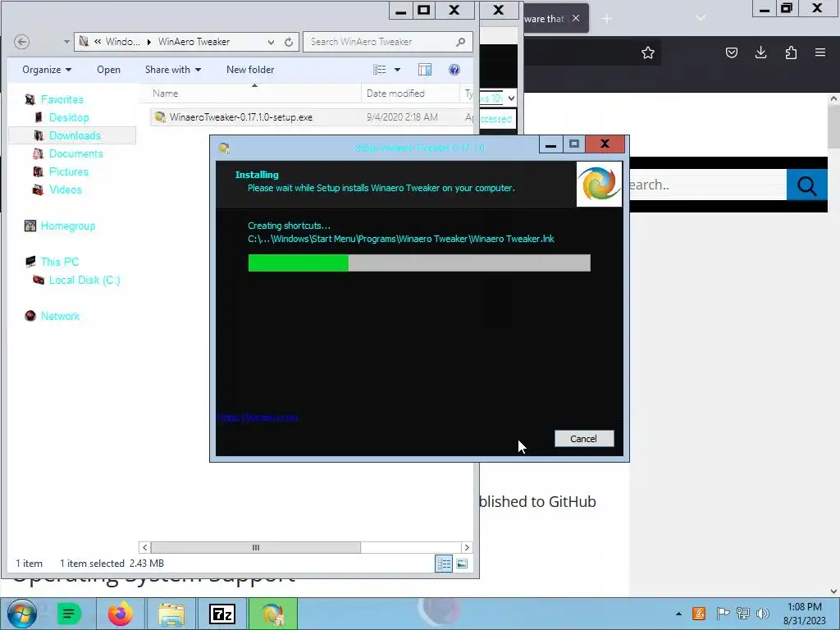Open Firefox downloads panel
This screenshot has height=630, width=840.
[760, 52]
